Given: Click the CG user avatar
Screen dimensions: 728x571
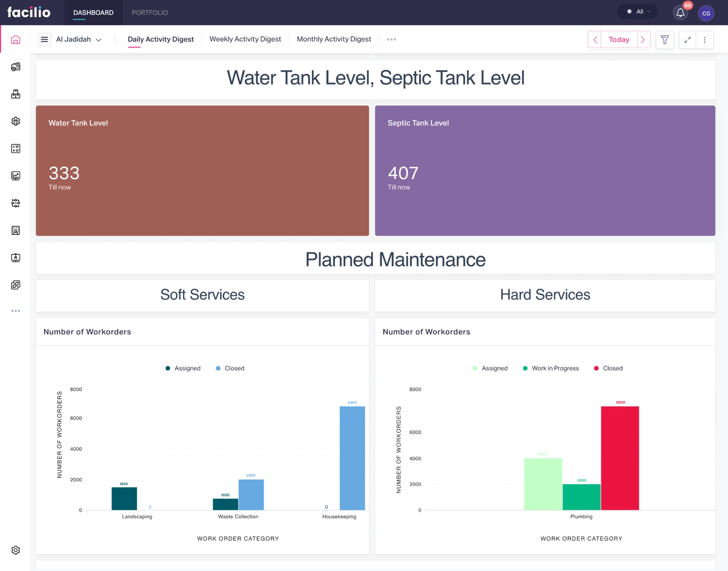Looking at the screenshot, I should 706,13.
